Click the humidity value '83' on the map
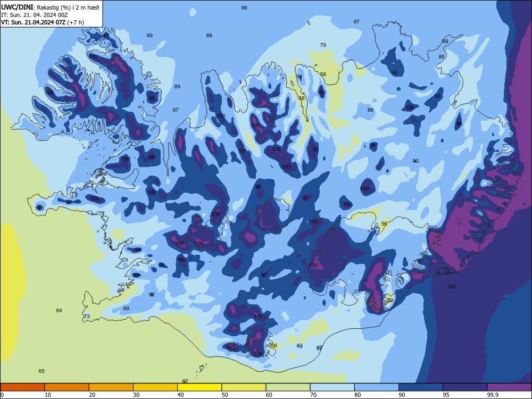532x399 pixels. coord(300,346)
